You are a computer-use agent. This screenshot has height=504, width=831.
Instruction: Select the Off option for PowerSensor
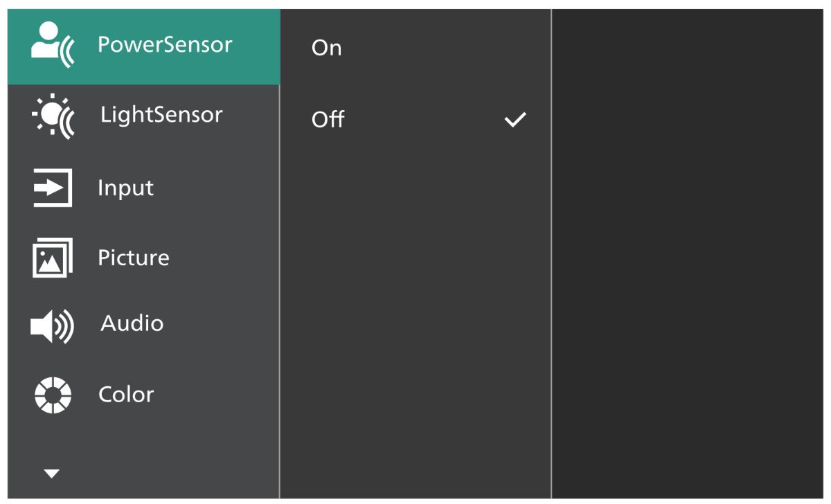click(x=328, y=120)
